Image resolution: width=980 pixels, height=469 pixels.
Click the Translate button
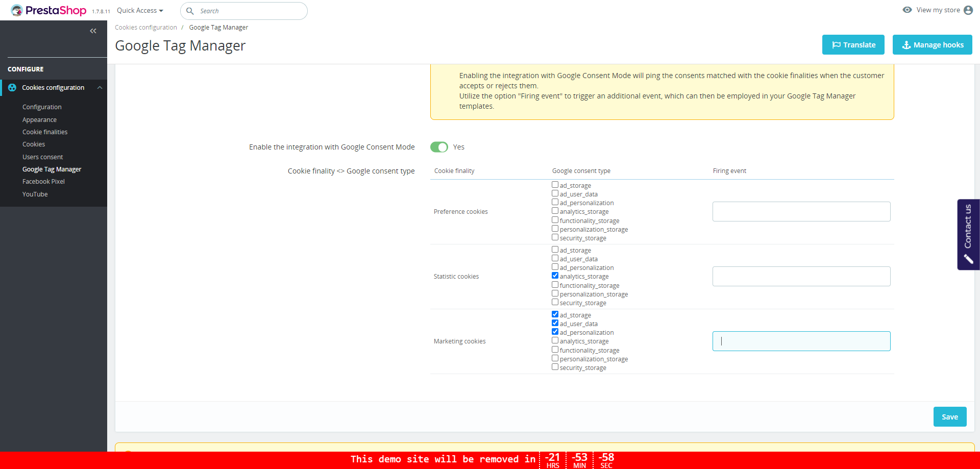tap(853, 44)
